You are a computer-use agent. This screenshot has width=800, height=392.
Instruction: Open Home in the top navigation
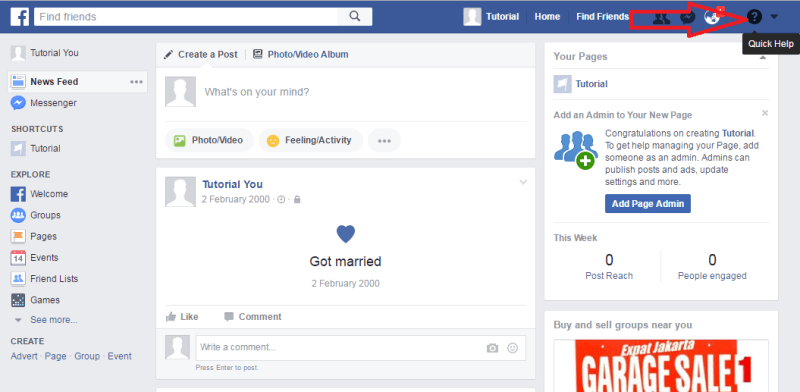tap(547, 17)
